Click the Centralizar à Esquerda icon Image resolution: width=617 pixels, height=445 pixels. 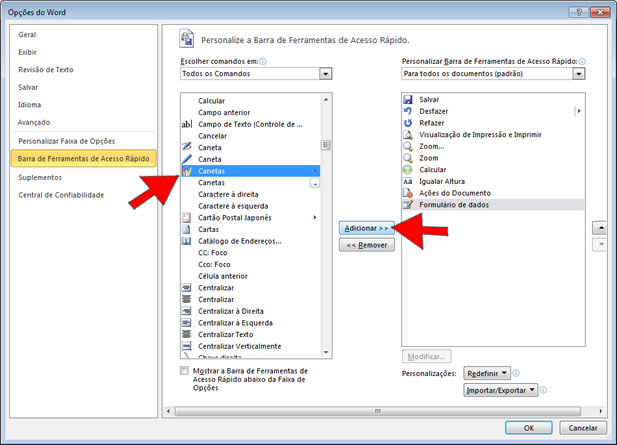pos(187,323)
